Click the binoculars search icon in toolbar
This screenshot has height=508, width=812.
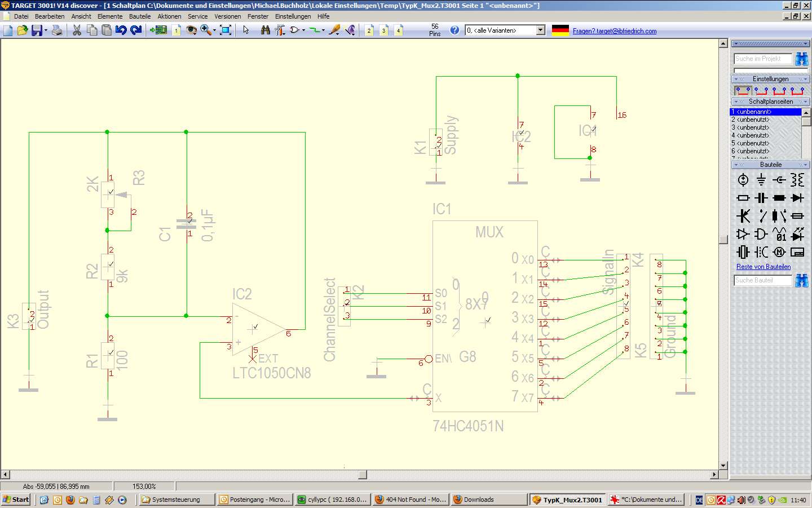click(266, 30)
